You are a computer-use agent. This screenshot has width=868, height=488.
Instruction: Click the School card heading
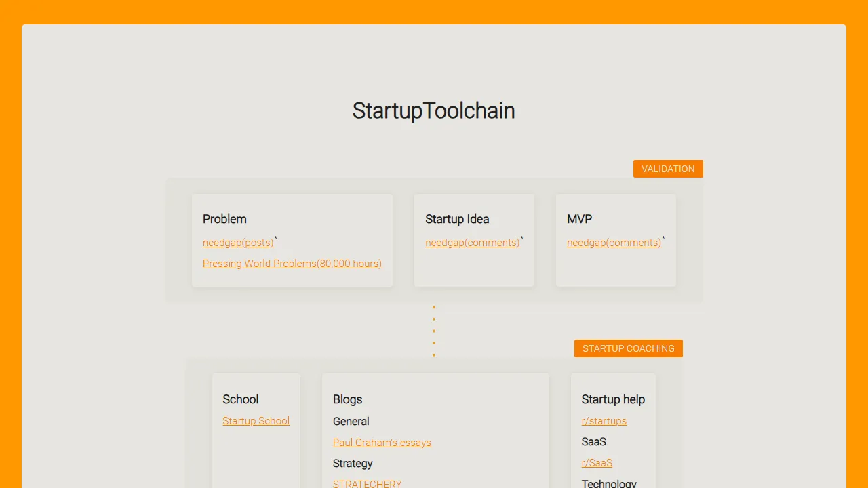click(240, 399)
